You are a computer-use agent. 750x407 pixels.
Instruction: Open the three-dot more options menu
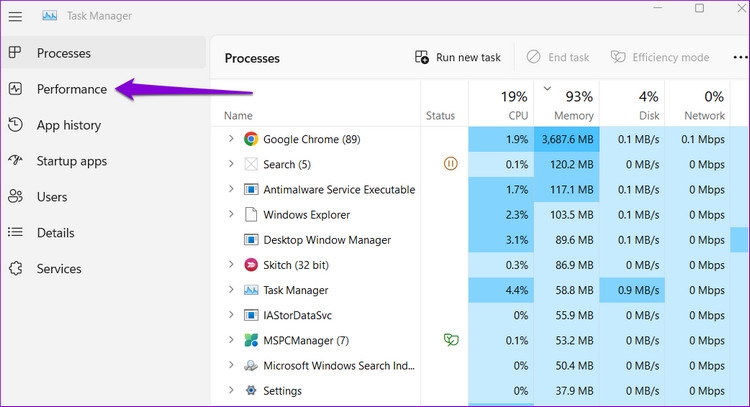pyautogui.click(x=740, y=57)
